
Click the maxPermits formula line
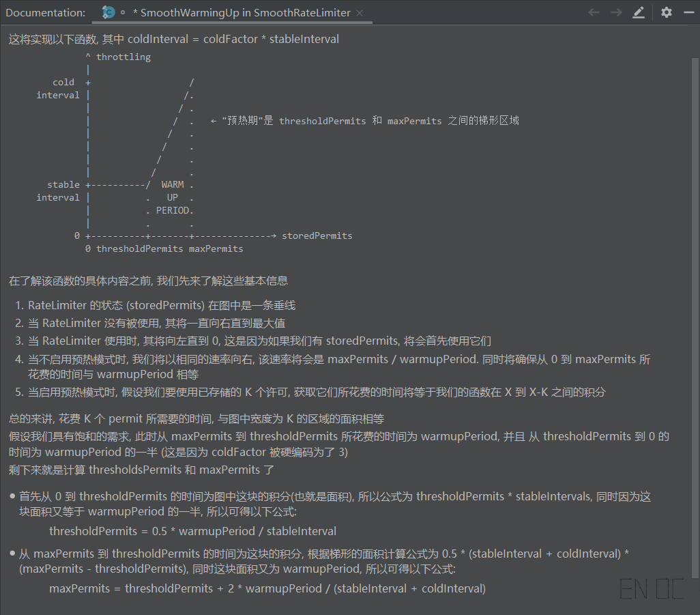click(267, 588)
